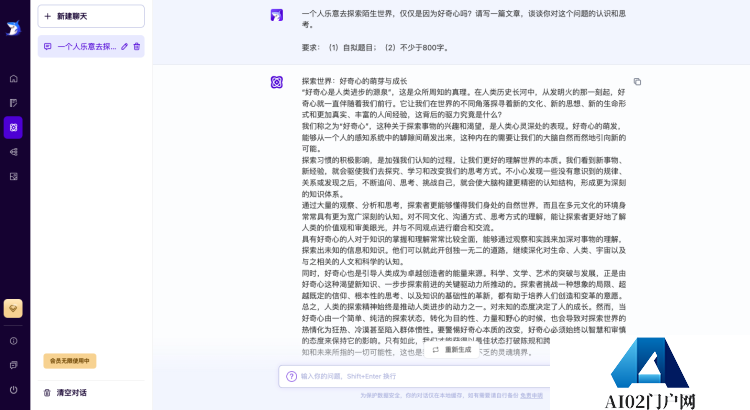The height and width of the screenshot is (410, 750).
Task: Click the yellow membership diamond icon
Action: pos(13,309)
